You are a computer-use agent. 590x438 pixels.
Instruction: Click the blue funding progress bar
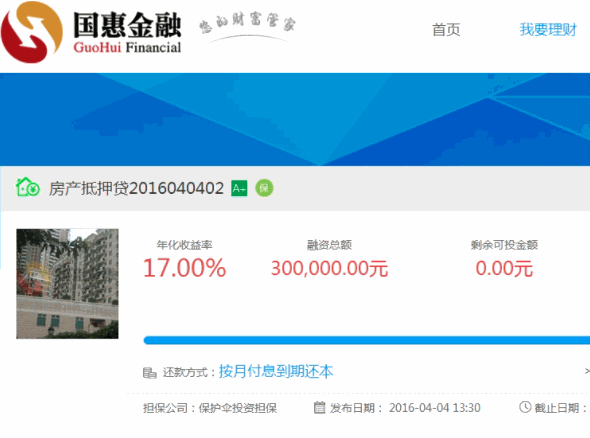[366, 340]
